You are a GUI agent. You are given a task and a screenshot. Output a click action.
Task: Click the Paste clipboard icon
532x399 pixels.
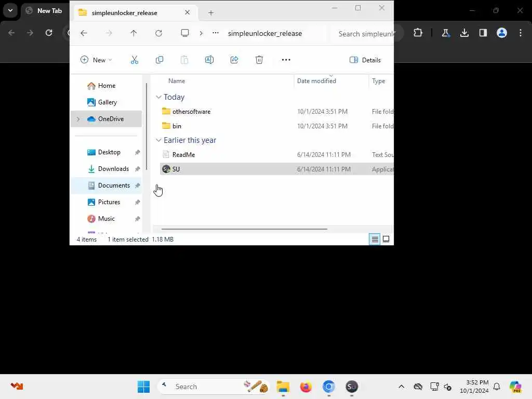point(184,60)
